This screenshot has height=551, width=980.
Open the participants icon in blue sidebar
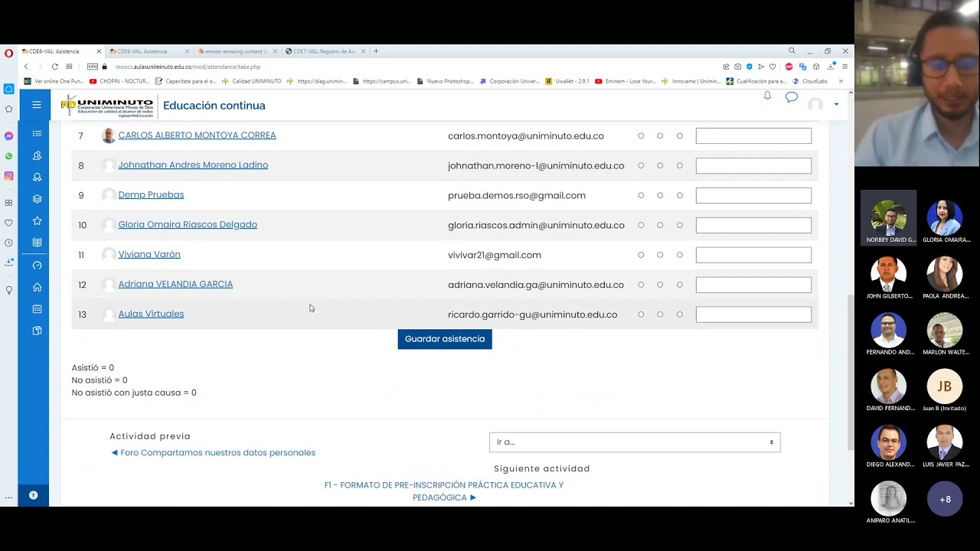coord(37,155)
